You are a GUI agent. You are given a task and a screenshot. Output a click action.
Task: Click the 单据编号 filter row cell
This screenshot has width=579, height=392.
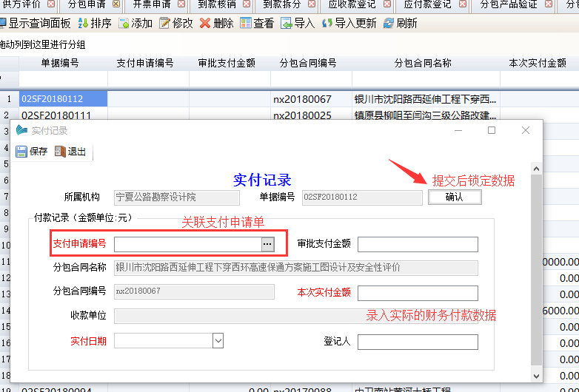(63, 79)
